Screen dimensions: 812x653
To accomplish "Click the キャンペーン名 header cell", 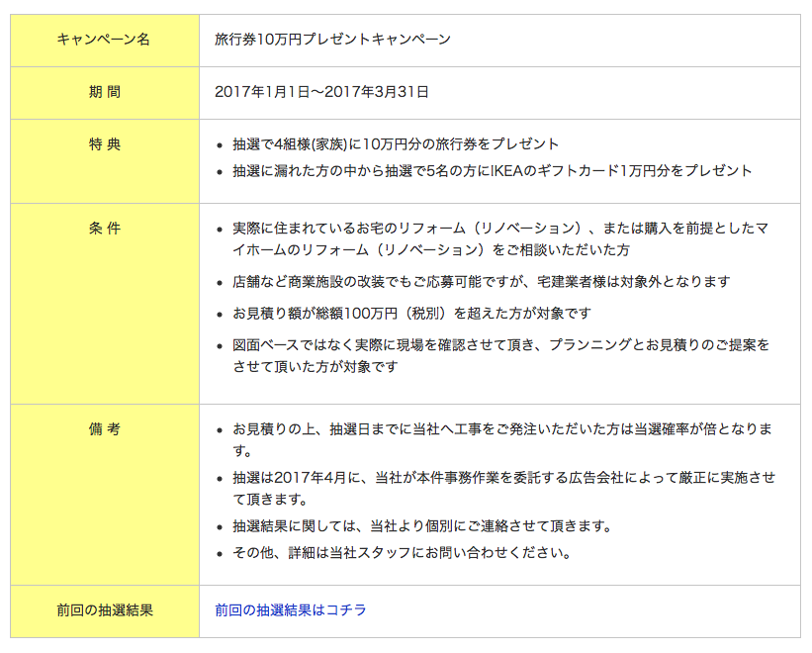I will pyautogui.click(x=104, y=40).
